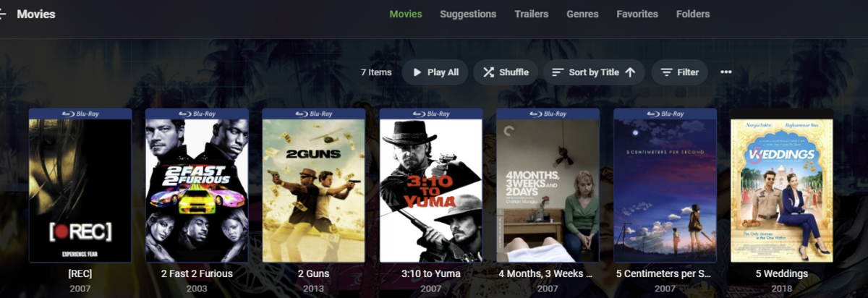Click the Play All button
Image resolution: width=868 pixels, height=298 pixels.
tap(435, 72)
